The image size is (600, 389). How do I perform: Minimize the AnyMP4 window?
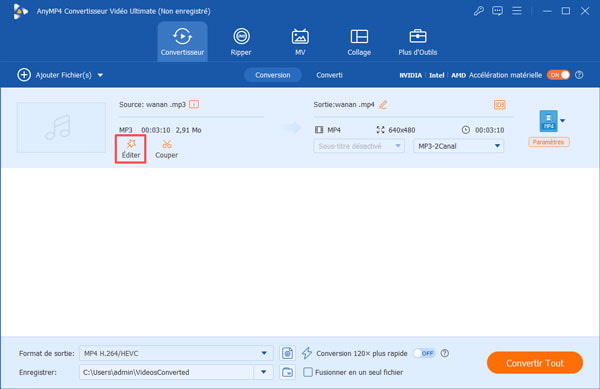[547, 11]
